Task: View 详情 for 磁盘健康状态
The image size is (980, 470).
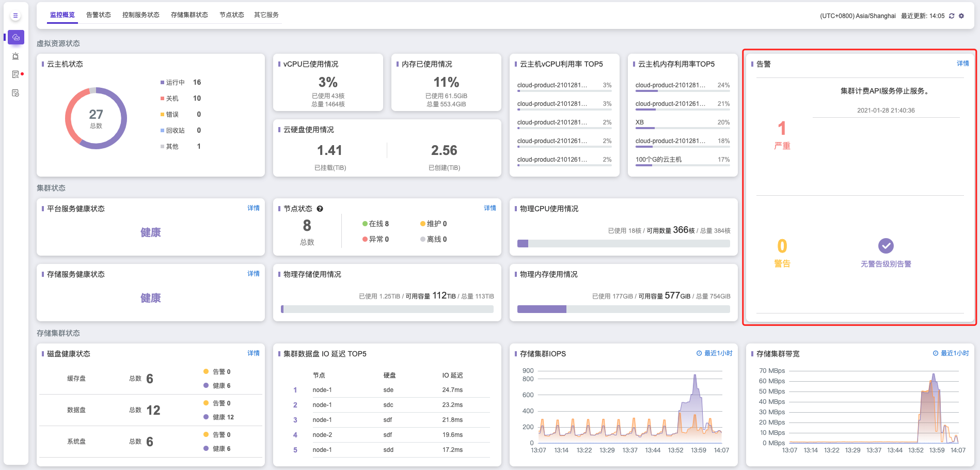Action: (x=253, y=353)
